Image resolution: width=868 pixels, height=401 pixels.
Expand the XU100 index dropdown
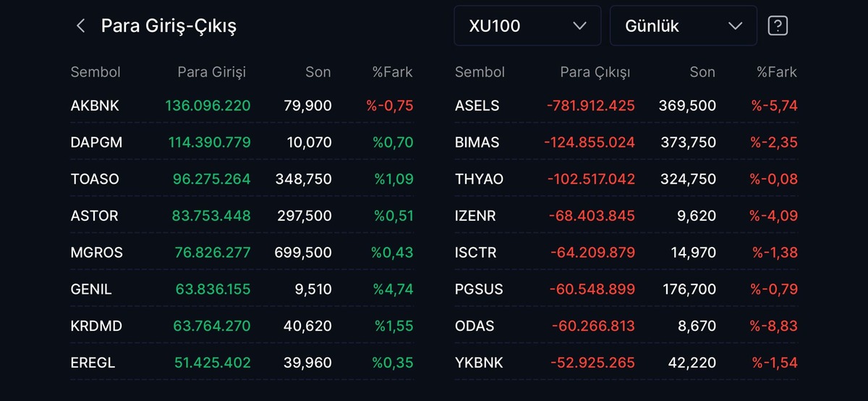(x=527, y=26)
